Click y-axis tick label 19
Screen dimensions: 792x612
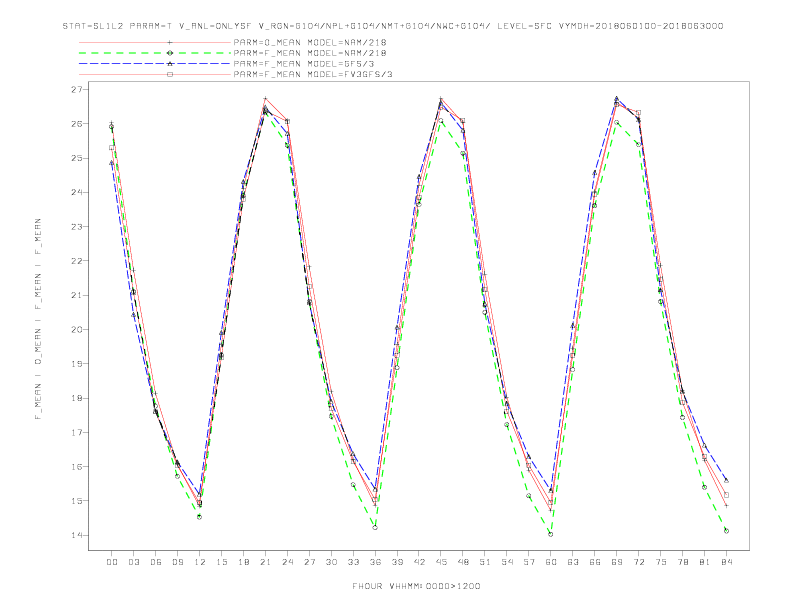pos(79,364)
